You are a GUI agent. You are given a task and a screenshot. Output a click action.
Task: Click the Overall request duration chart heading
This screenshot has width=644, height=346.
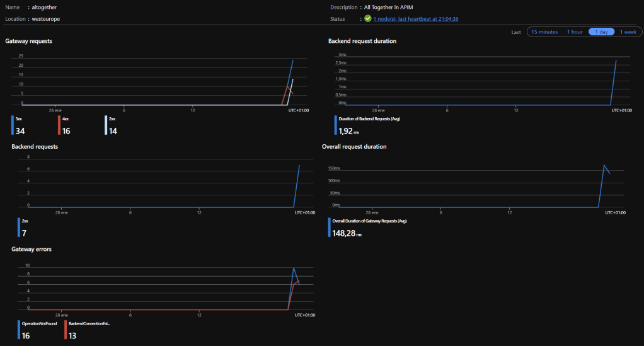point(354,146)
